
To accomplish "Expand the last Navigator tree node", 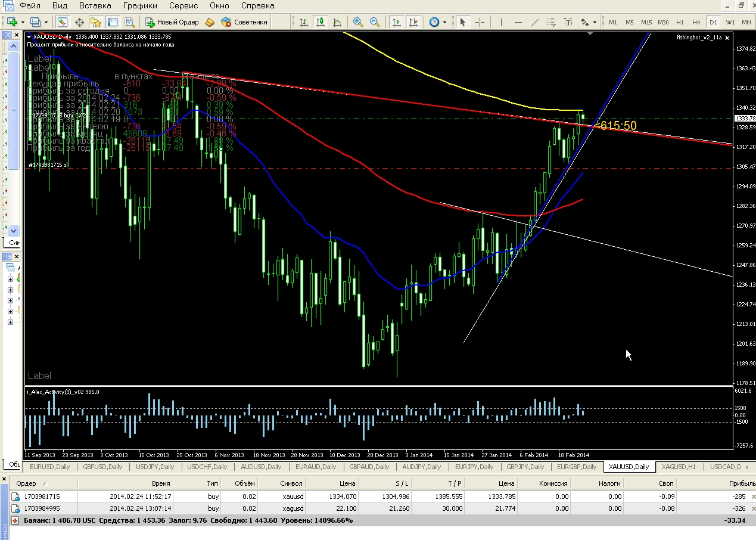I will [x=10, y=322].
